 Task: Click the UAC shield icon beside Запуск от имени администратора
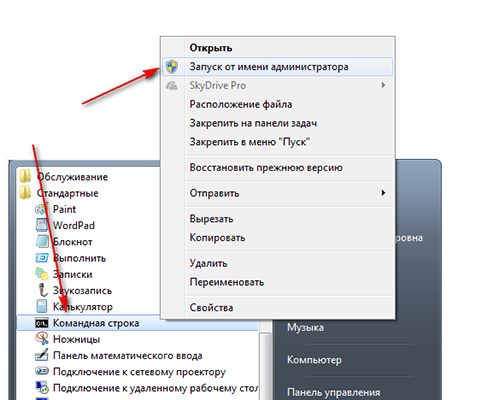tap(172, 67)
